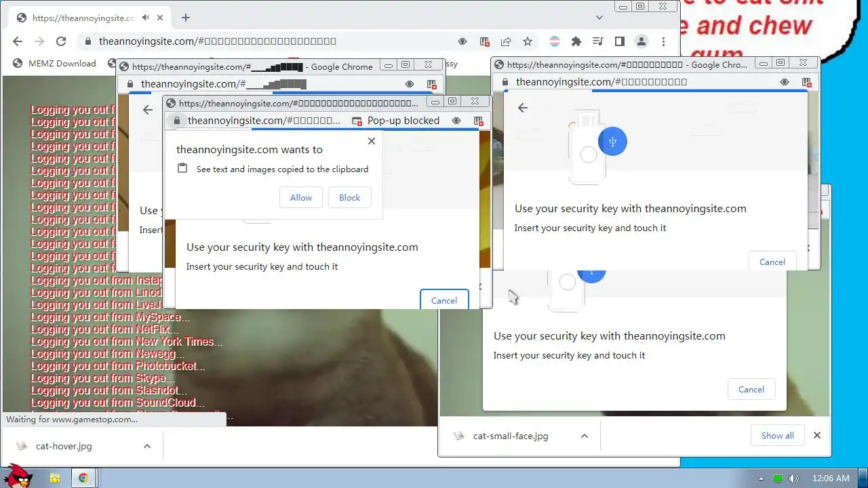
Task: Maximize the blocky-title popup window
Action: tap(406, 65)
